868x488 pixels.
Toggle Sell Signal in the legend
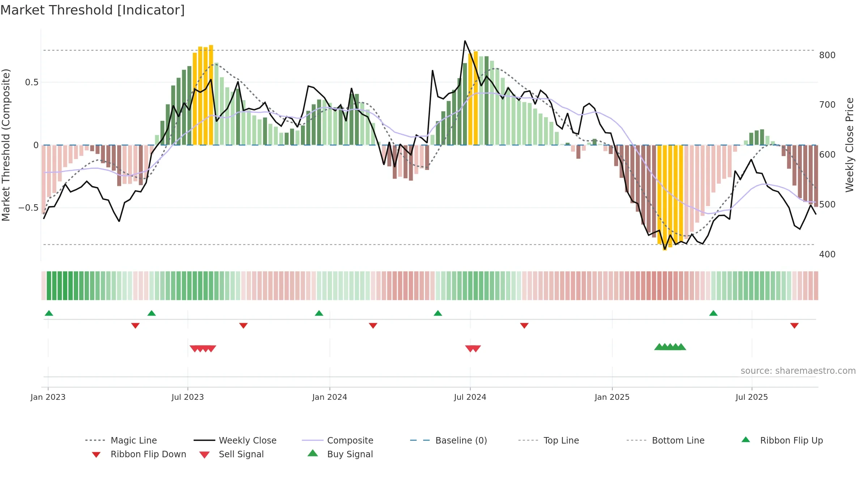(x=231, y=454)
